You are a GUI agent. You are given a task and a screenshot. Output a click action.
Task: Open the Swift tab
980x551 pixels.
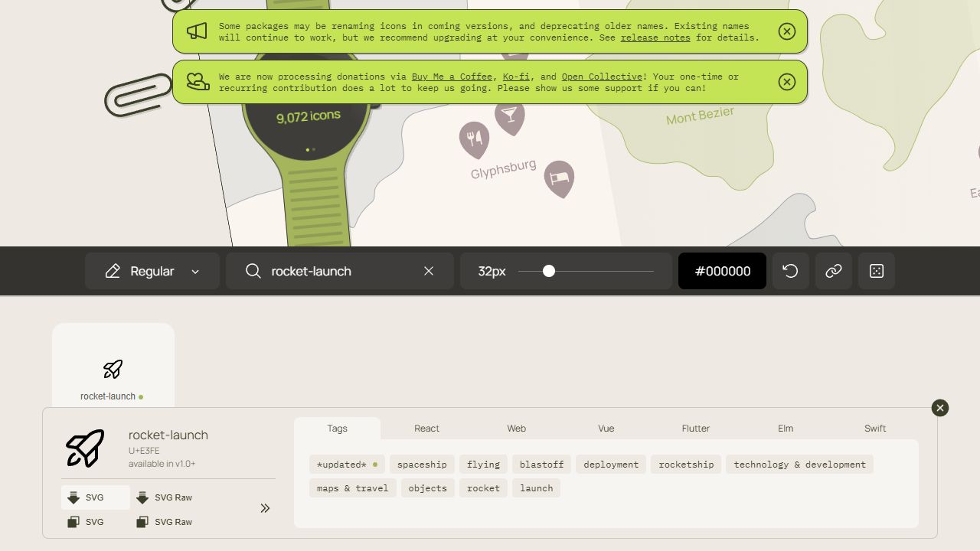point(875,429)
